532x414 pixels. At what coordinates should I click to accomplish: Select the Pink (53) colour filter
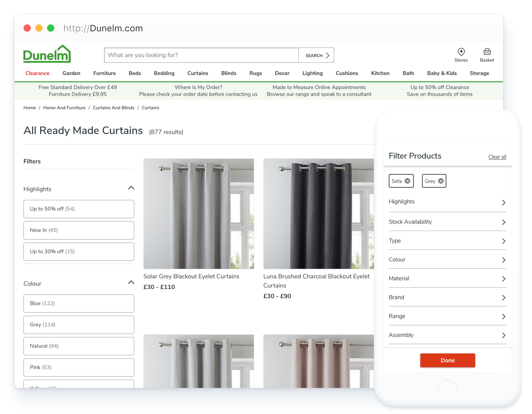pyautogui.click(x=79, y=367)
